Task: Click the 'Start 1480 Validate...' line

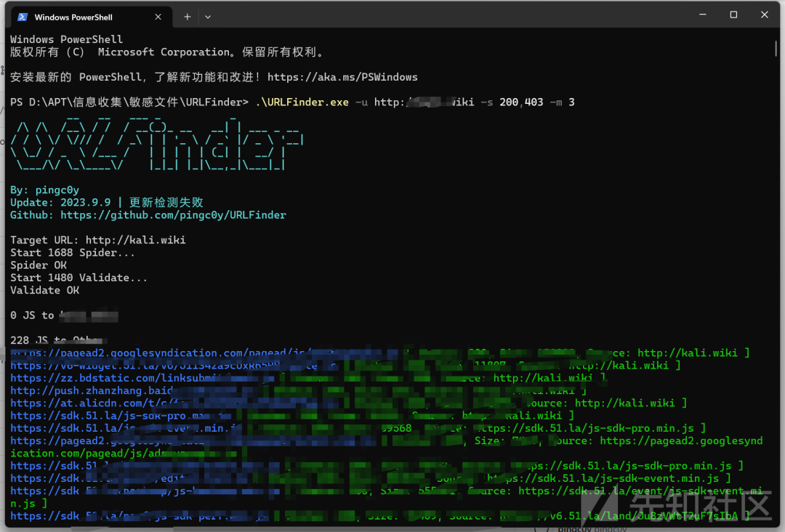Action: (x=79, y=278)
